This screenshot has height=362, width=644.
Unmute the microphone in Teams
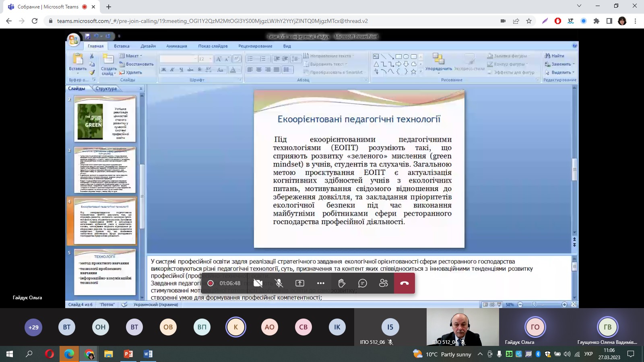point(279,283)
